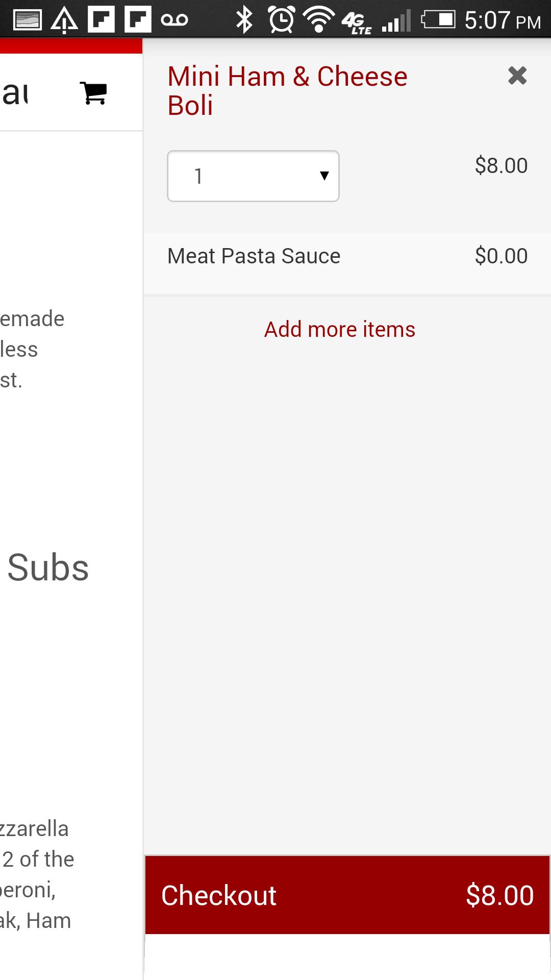Screen dimensions: 551x980
Task: Tap the Bluetooth status icon
Action: click(244, 20)
